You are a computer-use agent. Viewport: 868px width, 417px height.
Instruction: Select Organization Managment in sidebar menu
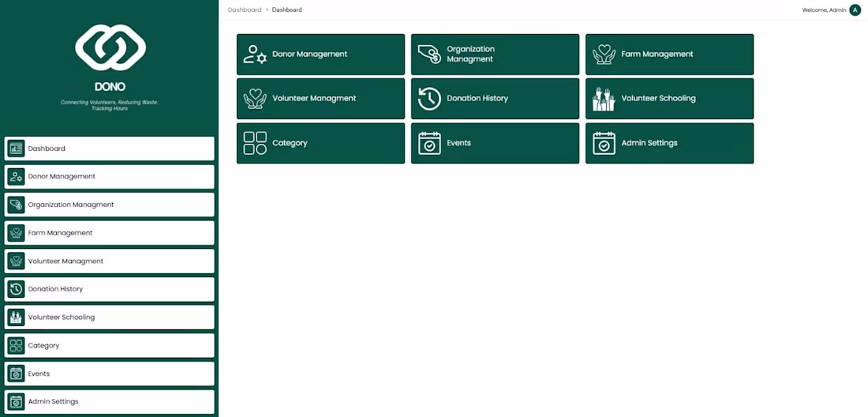point(110,205)
